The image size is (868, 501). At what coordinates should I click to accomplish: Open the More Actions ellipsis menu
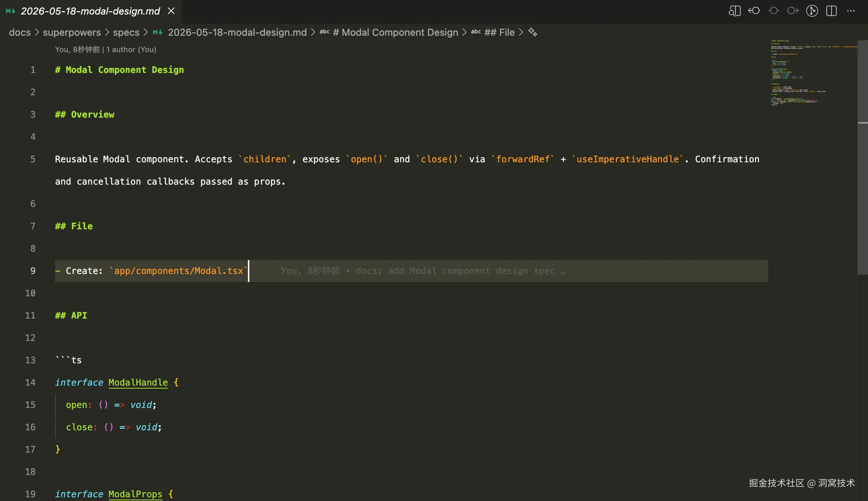[x=851, y=11]
